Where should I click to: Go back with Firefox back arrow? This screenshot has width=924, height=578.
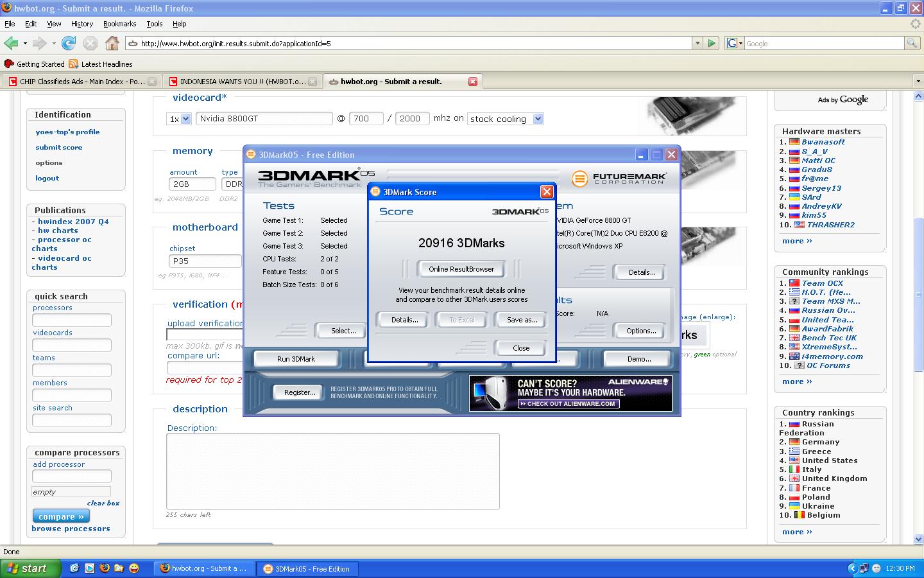11,43
